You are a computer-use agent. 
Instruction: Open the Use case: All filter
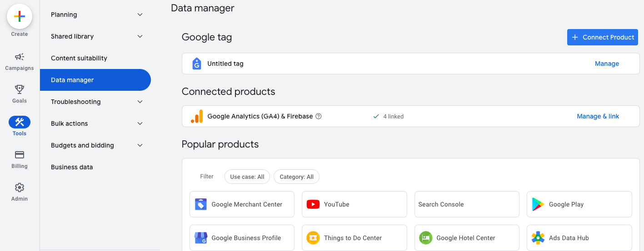coord(247,177)
